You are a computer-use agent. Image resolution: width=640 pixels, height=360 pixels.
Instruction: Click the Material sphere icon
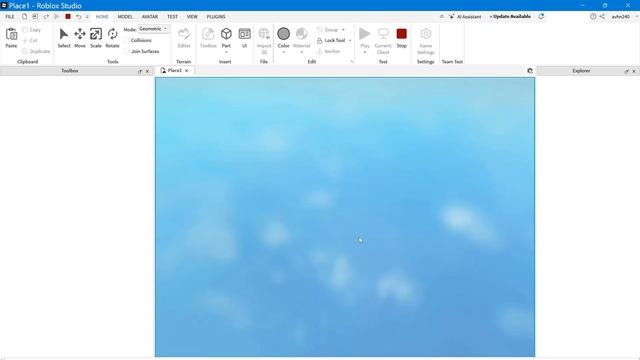[302, 33]
